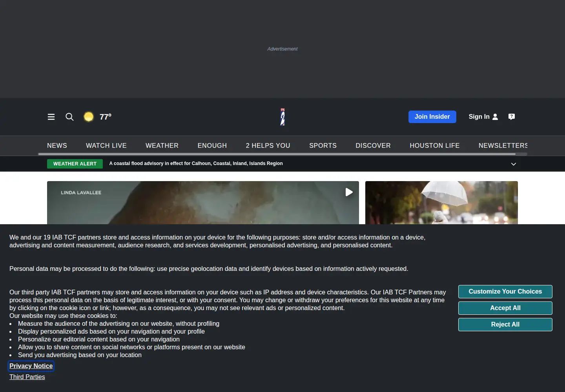Viewport: 565px width, 392px height.
Task: Open the NEWS menu
Action: click(x=57, y=145)
